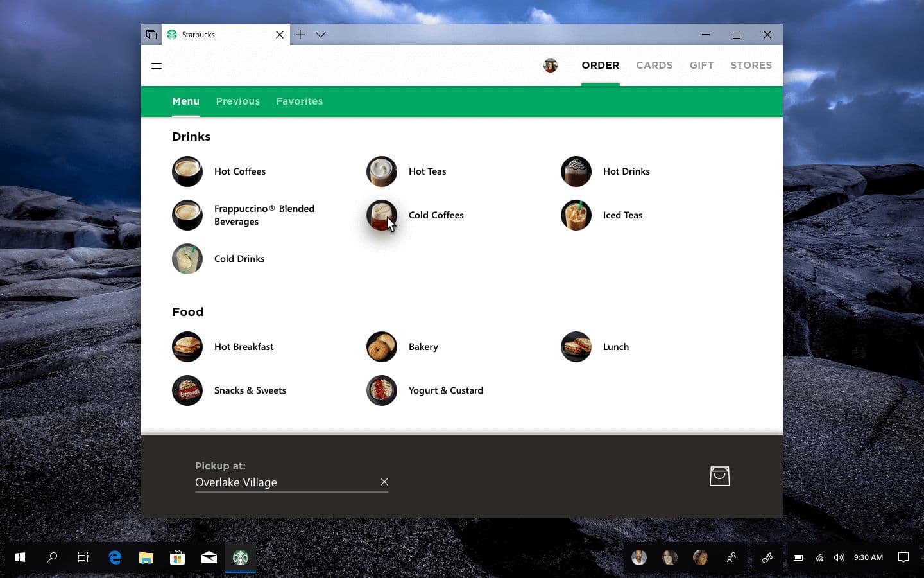
Task: Select the Bakery food icon
Action: click(382, 347)
